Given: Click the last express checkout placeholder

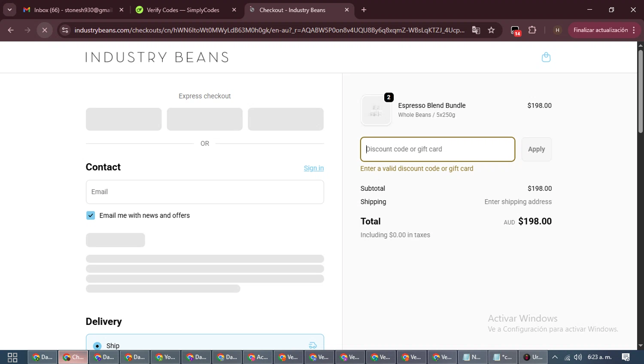Looking at the screenshot, I should click(x=286, y=119).
